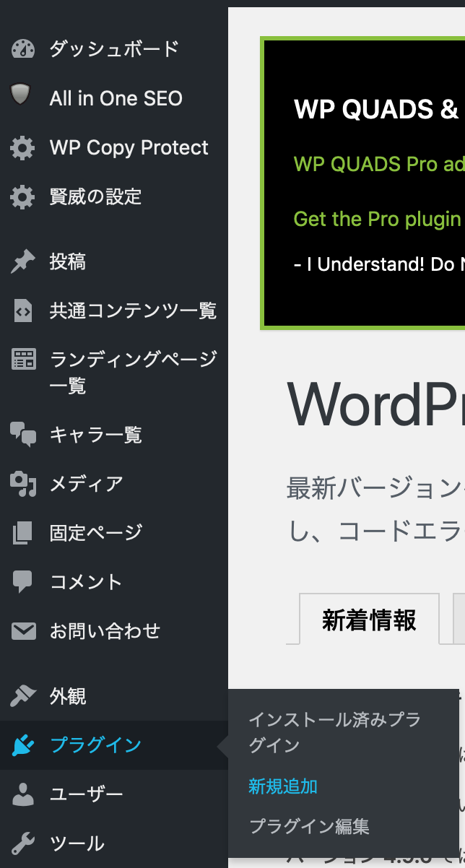Image resolution: width=465 pixels, height=868 pixels.
Task: Click the WP QUADS Pro ad link
Action: point(379,164)
